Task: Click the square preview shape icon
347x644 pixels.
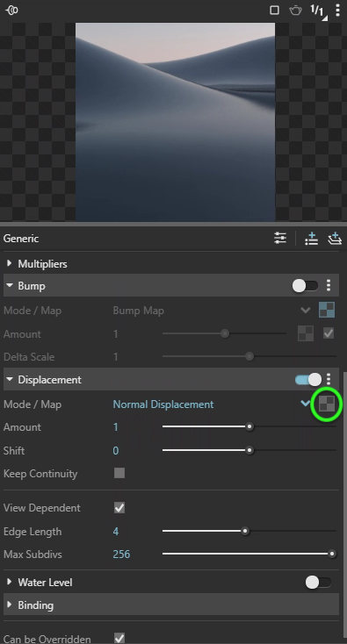Action: pyautogui.click(x=274, y=10)
